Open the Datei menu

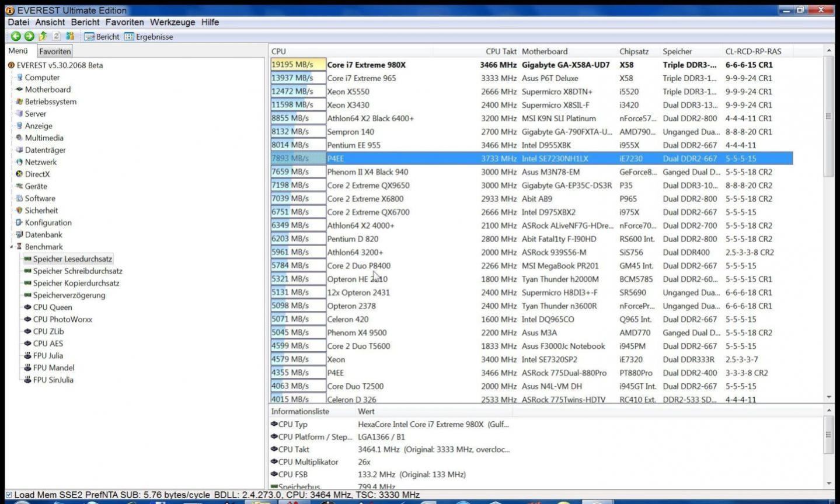tap(18, 22)
